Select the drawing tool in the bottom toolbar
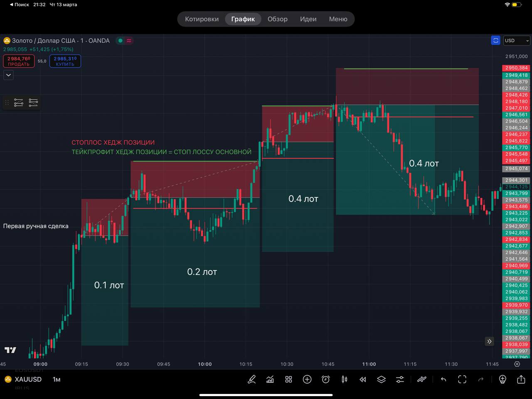The image size is (532, 399). (x=251, y=379)
